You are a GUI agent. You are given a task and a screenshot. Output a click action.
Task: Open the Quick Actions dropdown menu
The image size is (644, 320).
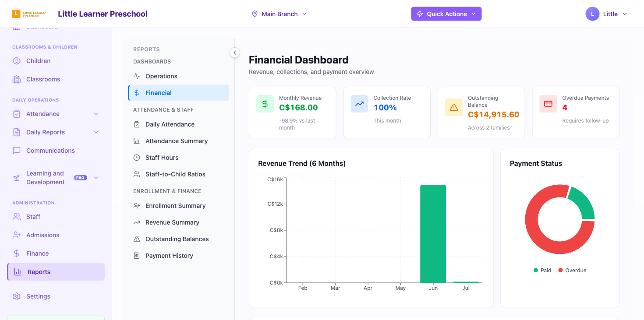pos(446,14)
